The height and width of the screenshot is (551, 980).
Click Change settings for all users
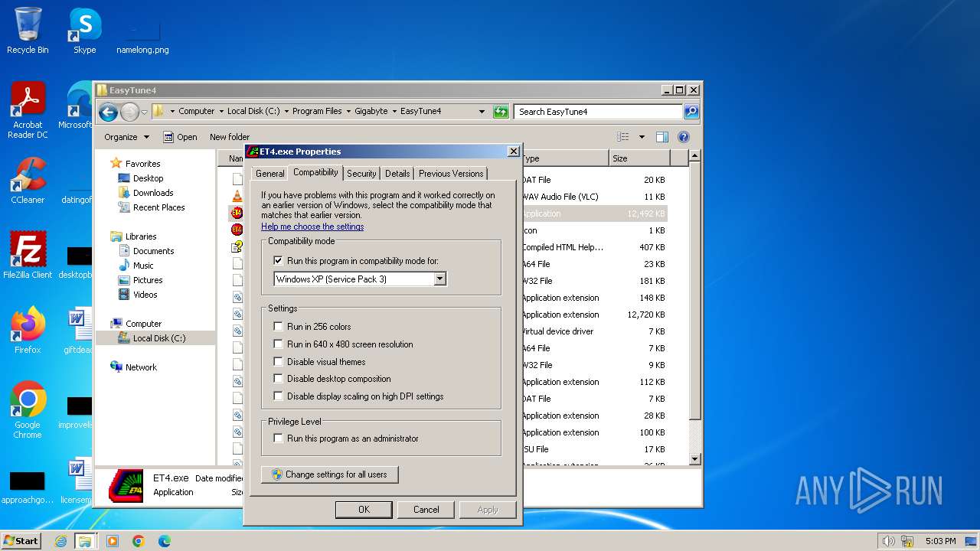[x=330, y=474]
